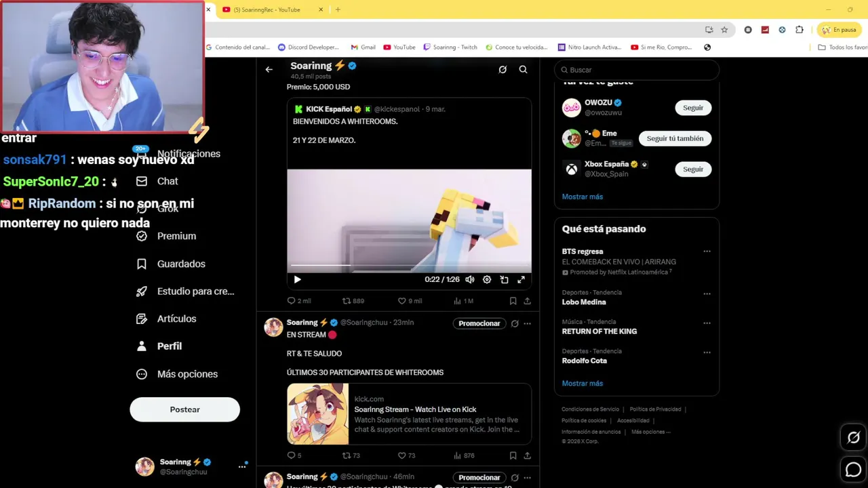This screenshot has height=488, width=868.
Task: Open Artículos in sidebar
Action: point(166,319)
